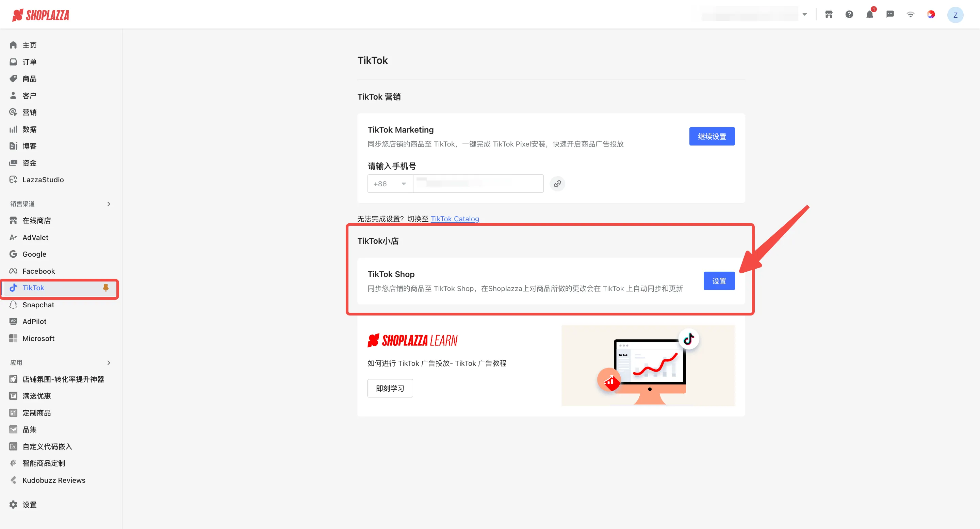Viewport: 980px width, 529px height.
Task: Unpin TikTok using the pin icon
Action: coord(106,288)
